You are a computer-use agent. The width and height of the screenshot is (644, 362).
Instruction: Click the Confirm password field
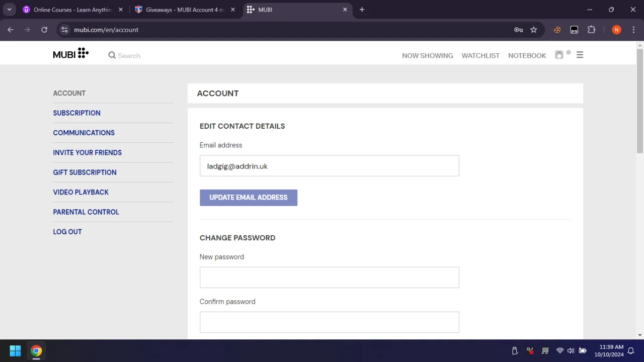tap(330, 322)
